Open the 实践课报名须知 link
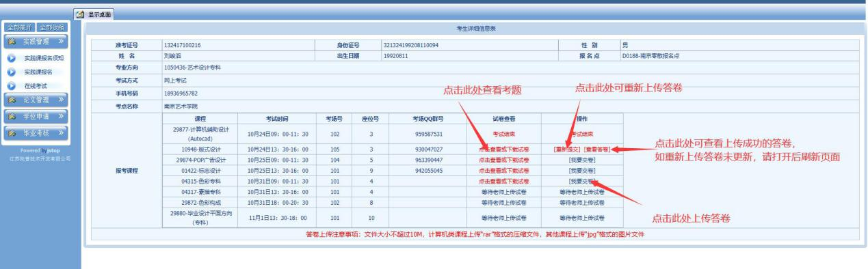The width and height of the screenshot is (868, 269). pos(44,58)
